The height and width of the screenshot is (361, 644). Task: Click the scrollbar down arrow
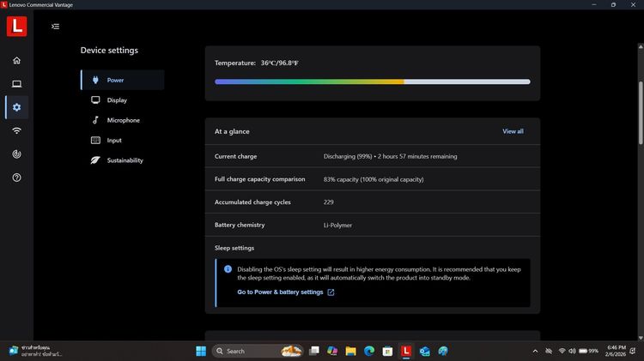(x=641, y=338)
